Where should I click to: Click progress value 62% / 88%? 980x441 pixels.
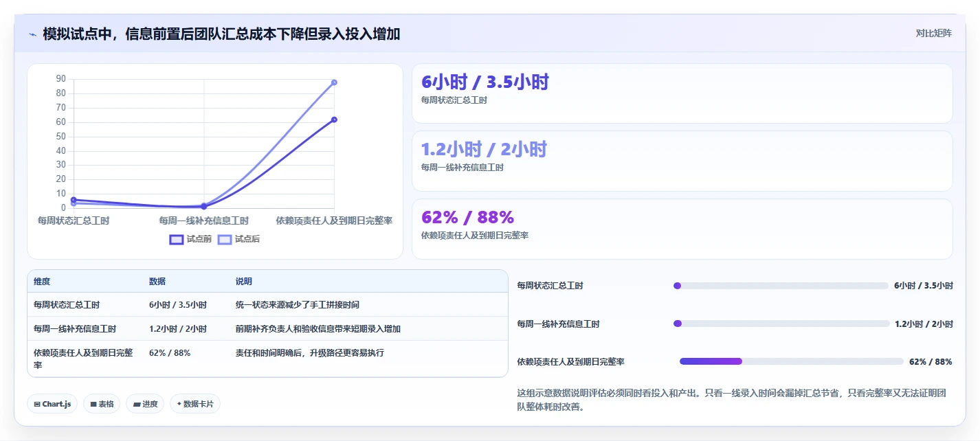tap(931, 361)
